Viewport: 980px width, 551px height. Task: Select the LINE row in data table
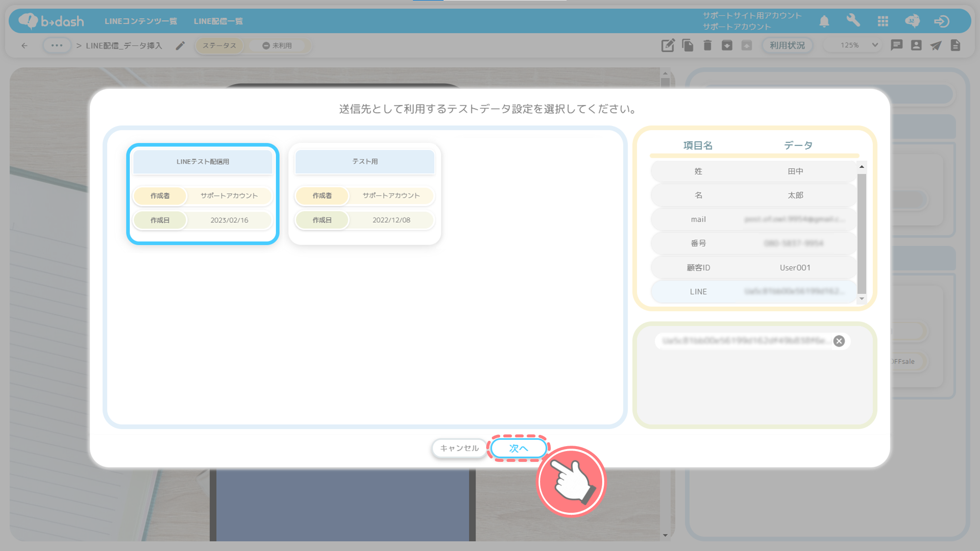coord(753,291)
